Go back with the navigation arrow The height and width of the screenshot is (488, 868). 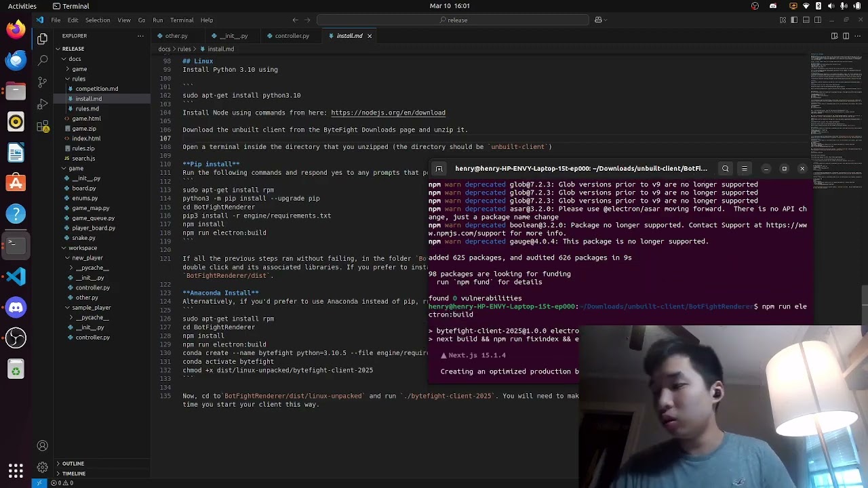tap(295, 20)
